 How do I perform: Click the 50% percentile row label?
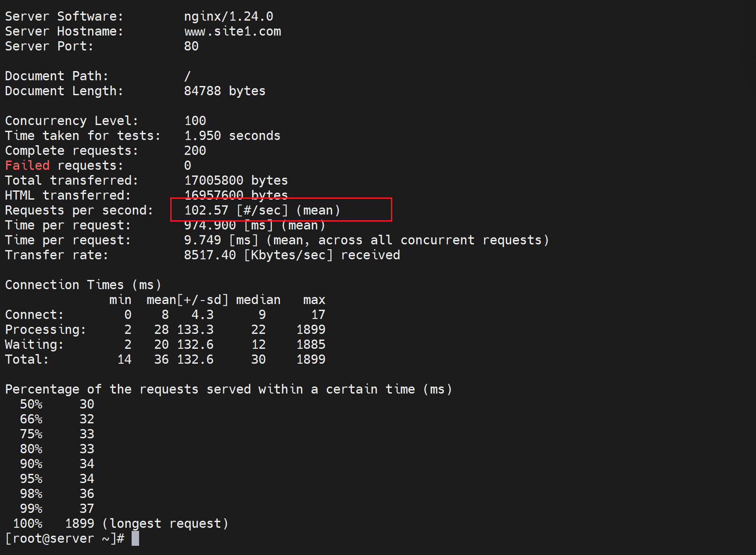(31, 405)
